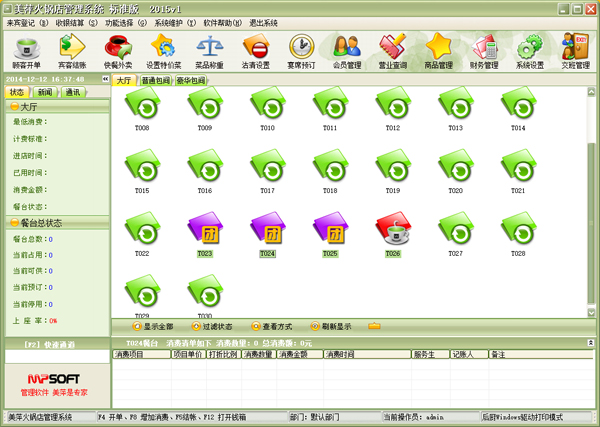Switch to the 豪华包间 tab
This screenshot has width=600, height=427.
tap(191, 80)
